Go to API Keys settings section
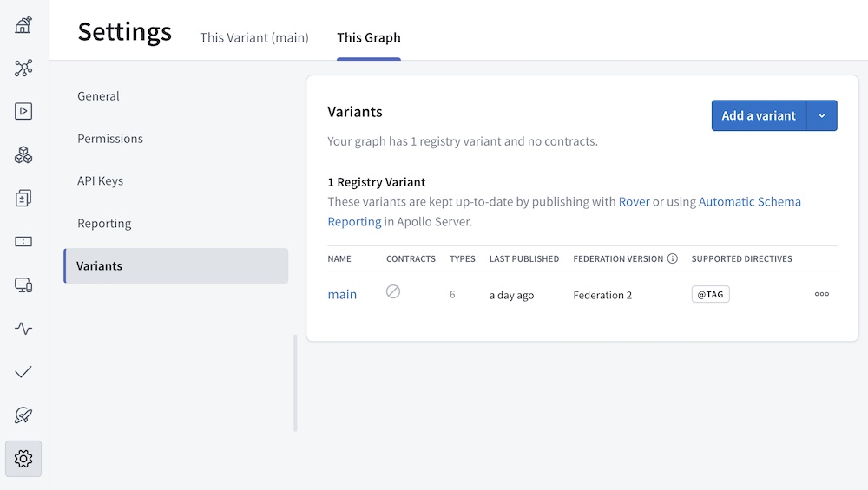This screenshot has width=868, height=490. point(101,180)
